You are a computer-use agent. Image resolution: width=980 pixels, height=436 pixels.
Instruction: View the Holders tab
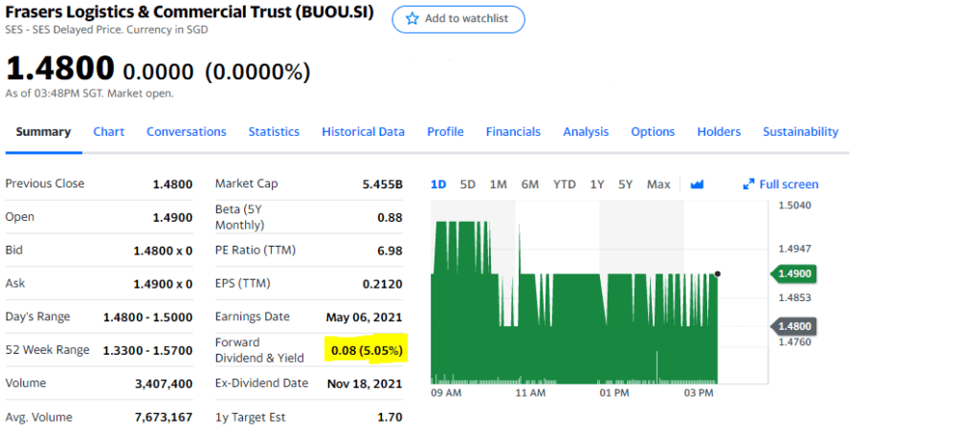tap(719, 132)
